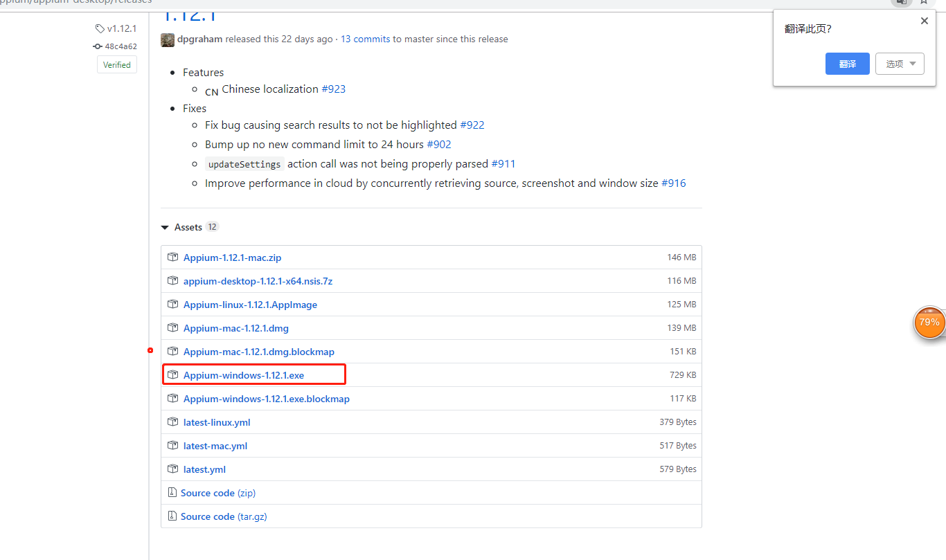Click the 579 Bytes file size
The width and height of the screenshot is (946, 560).
click(678, 469)
